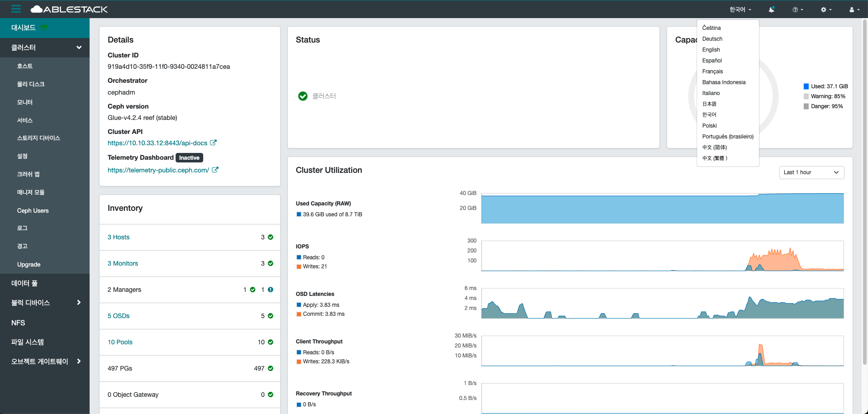The image size is (868, 414).
Task: Click the green cluster status check icon
Action: tap(303, 96)
